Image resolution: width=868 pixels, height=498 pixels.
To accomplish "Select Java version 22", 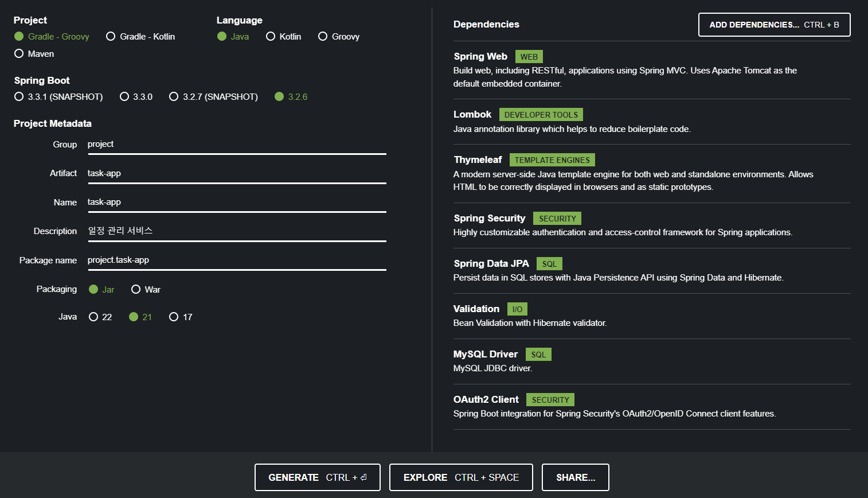I will [100, 317].
